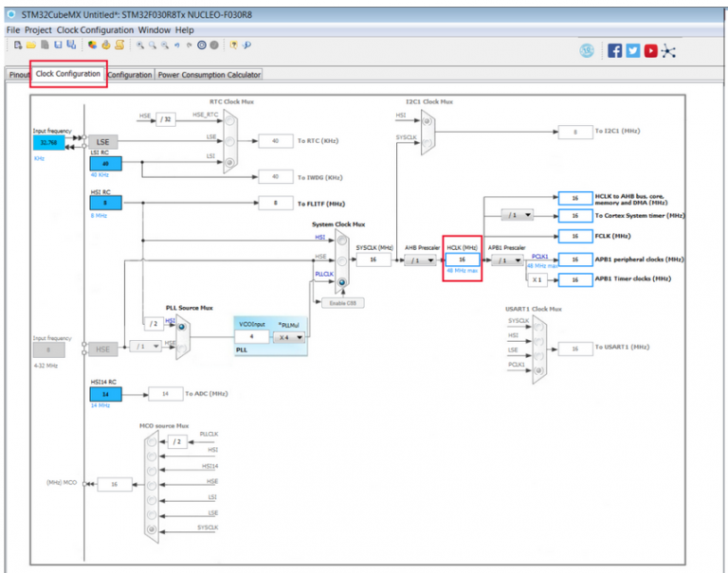
Task: Click the grey circle toolbar icon
Action: [214, 45]
